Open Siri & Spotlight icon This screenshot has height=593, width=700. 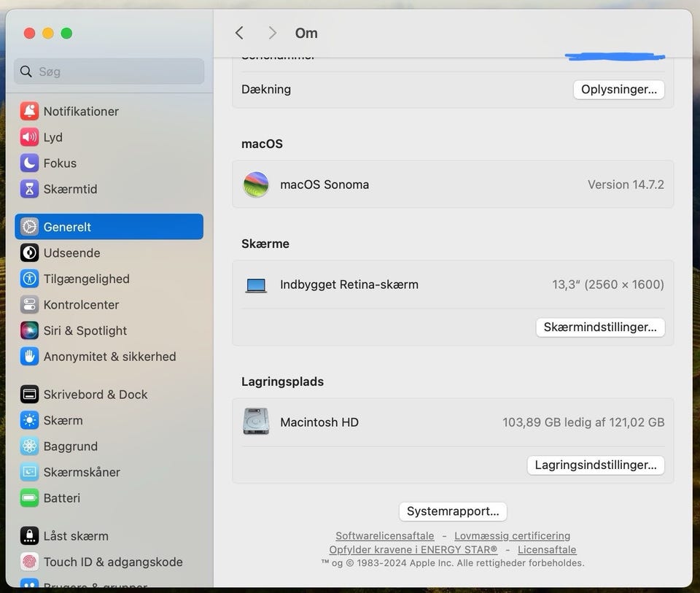[29, 330]
